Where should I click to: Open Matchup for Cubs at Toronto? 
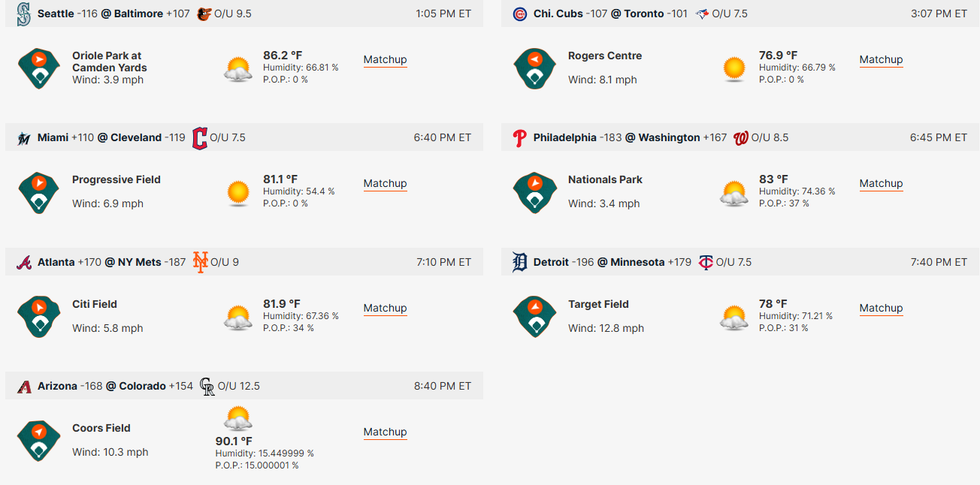click(x=881, y=59)
